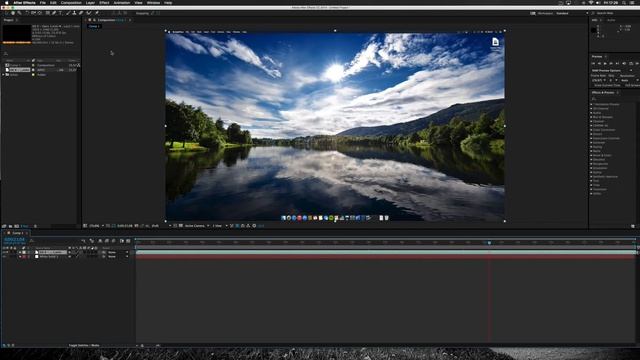Select Comp 1 item in Project panel
This screenshot has height=360, width=640.
click(15, 65)
